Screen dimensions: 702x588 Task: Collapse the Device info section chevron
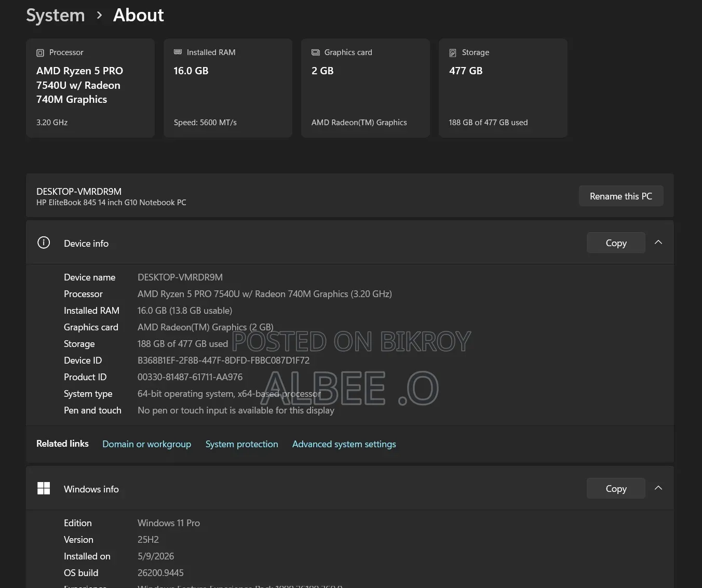point(658,243)
